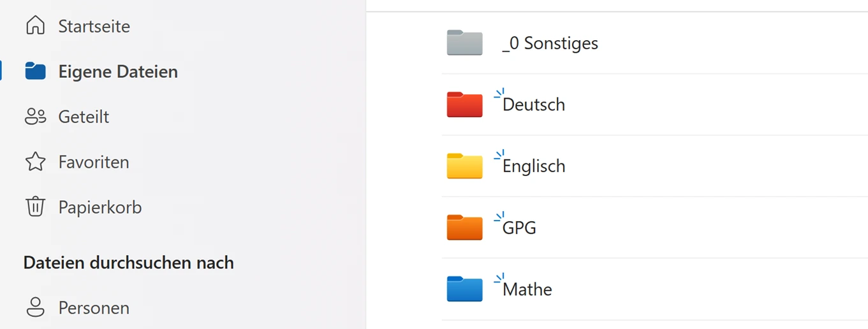
Task: Click the Eigene Dateien folder icon
Action: (35, 71)
